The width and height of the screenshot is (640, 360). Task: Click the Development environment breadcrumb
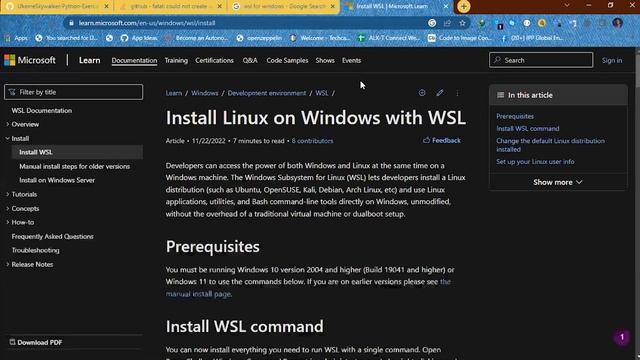tap(267, 93)
